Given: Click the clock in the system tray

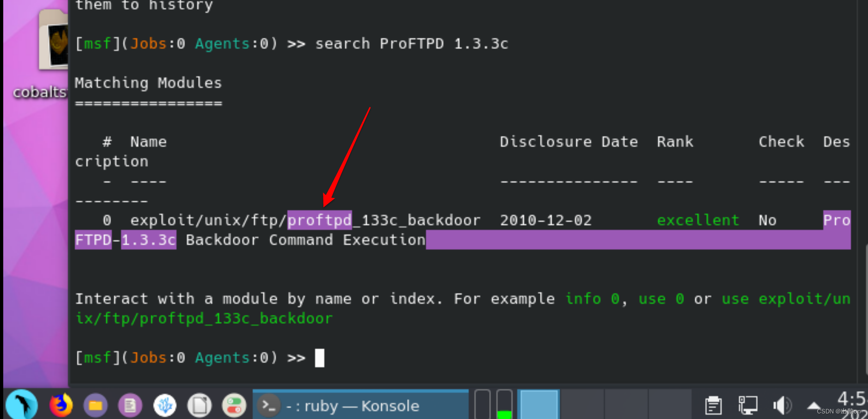Looking at the screenshot, I should pos(852,405).
